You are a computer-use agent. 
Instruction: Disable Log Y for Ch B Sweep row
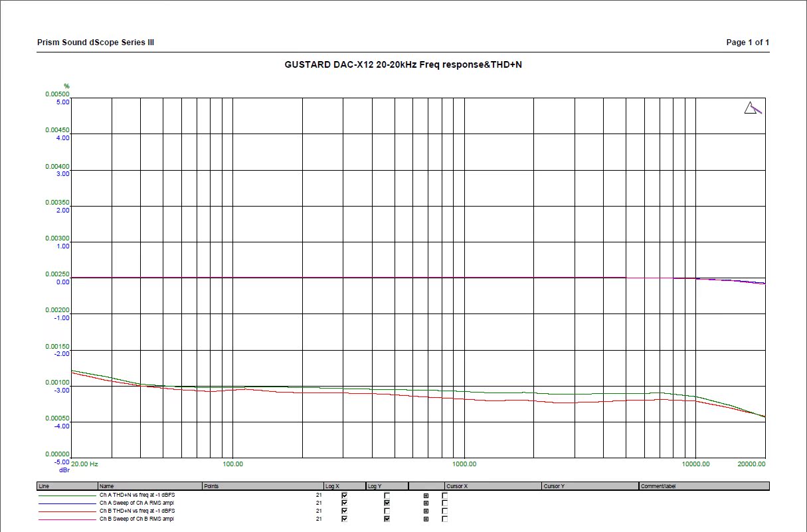[387, 519]
